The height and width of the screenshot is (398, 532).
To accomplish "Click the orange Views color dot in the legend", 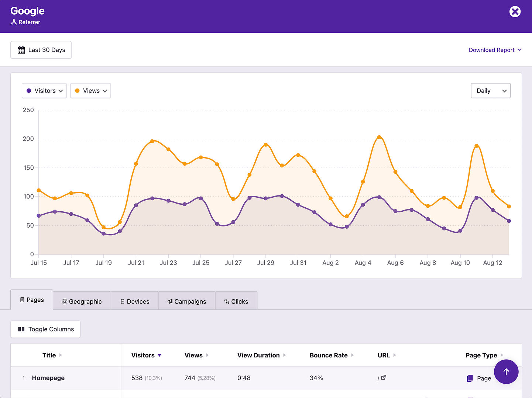I will (x=77, y=90).
